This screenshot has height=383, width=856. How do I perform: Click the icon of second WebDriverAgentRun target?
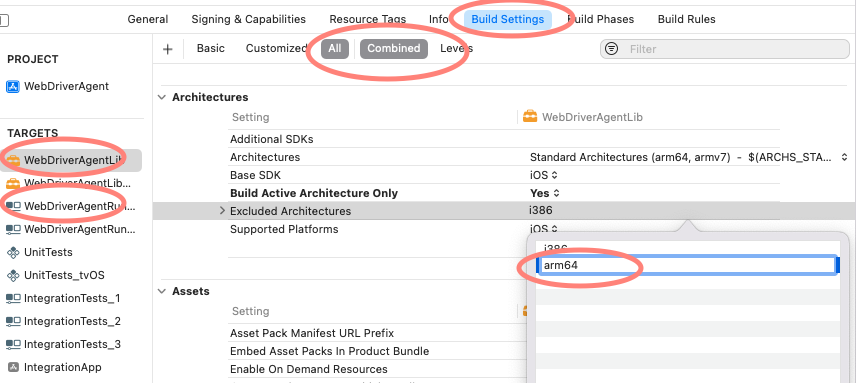[13, 229]
